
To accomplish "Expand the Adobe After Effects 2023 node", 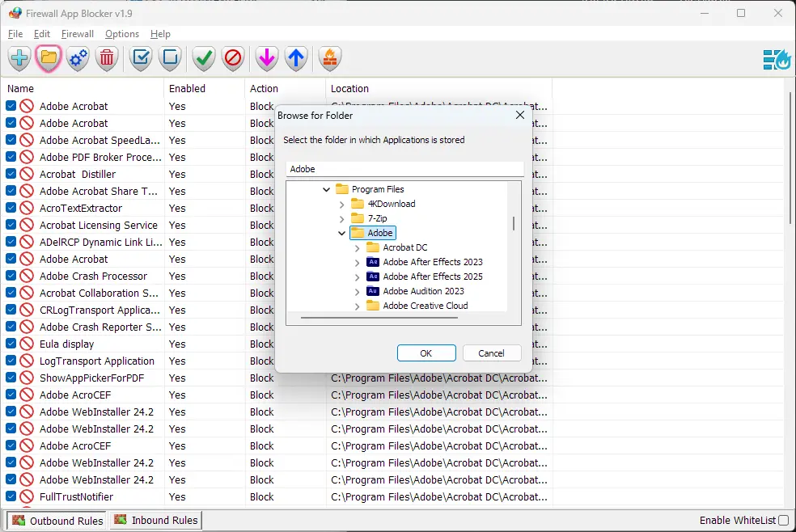I will (x=357, y=263).
